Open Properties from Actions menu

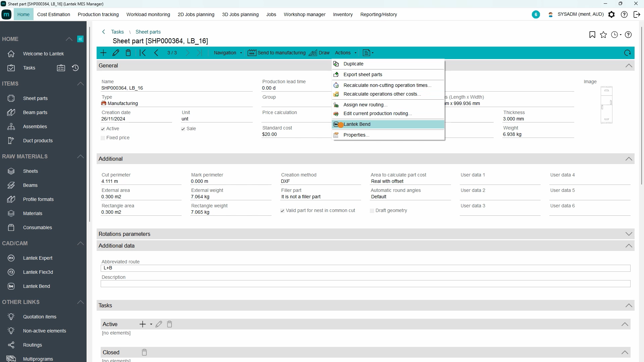coord(388,135)
